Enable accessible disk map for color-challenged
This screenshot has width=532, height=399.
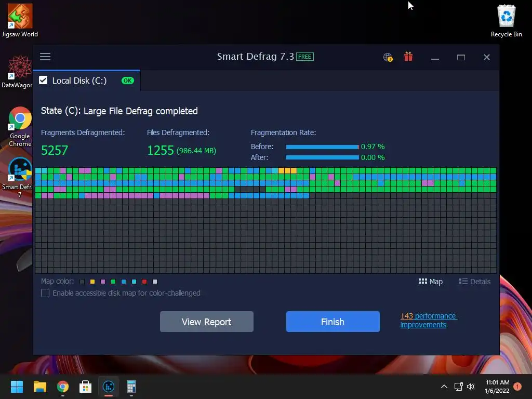pos(45,293)
